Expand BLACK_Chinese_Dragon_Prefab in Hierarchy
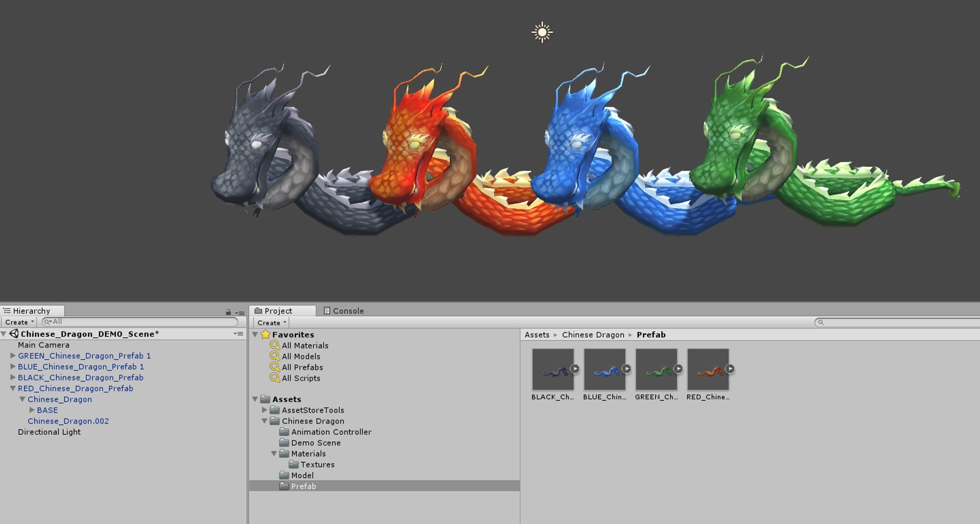Viewport: 980px width, 524px height. click(13, 378)
